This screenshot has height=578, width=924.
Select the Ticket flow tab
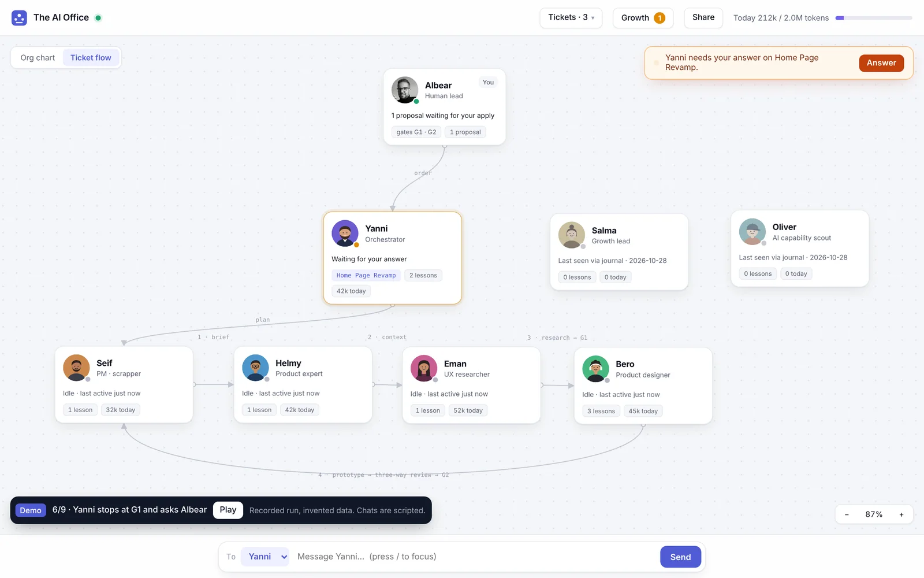(91, 58)
